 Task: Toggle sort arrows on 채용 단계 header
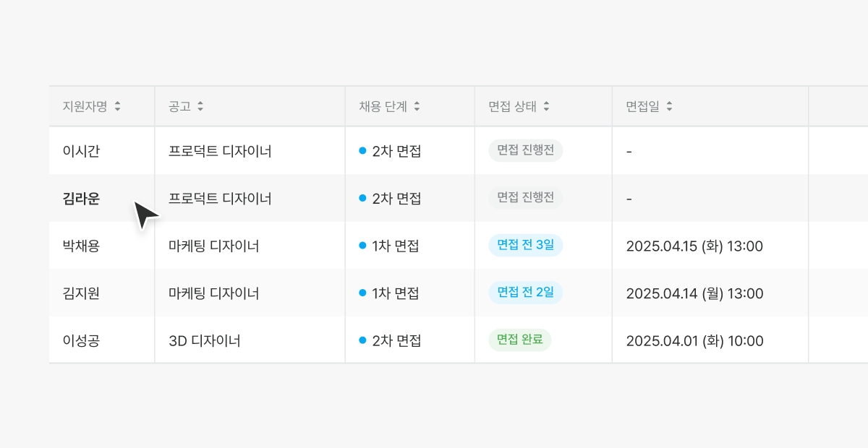[417, 107]
